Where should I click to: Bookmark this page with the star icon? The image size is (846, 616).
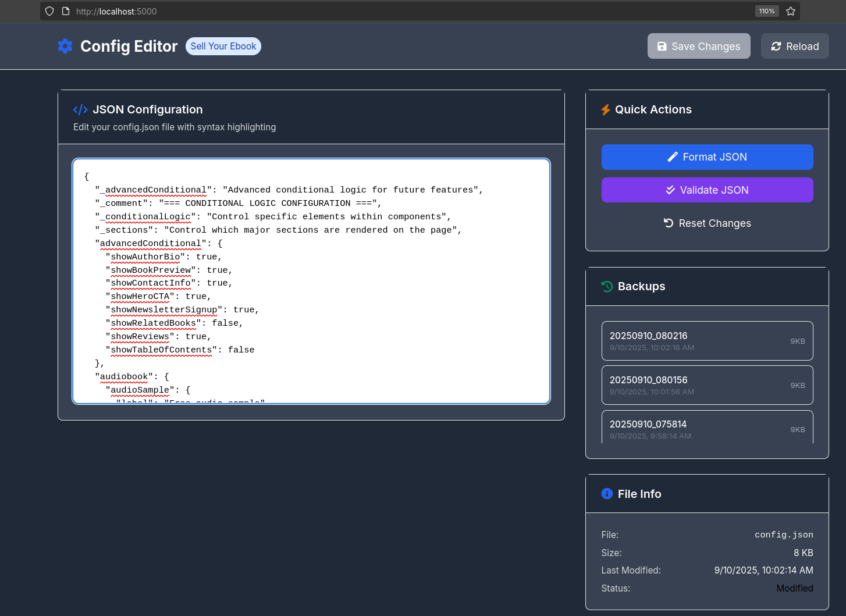tap(791, 11)
